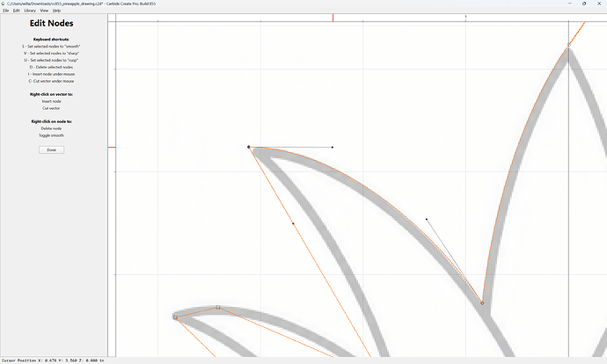The height and width of the screenshot is (364, 607).
Task: Select the node at the leaf junction bottom right
Action: (x=482, y=303)
